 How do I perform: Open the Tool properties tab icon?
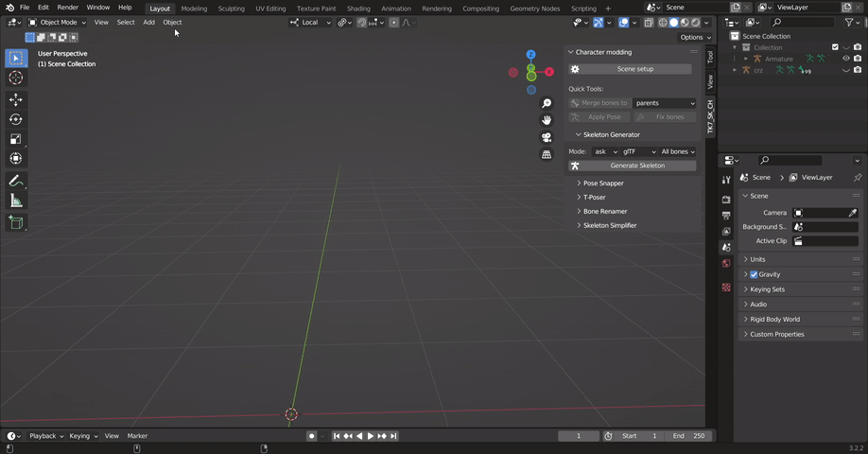click(726, 180)
